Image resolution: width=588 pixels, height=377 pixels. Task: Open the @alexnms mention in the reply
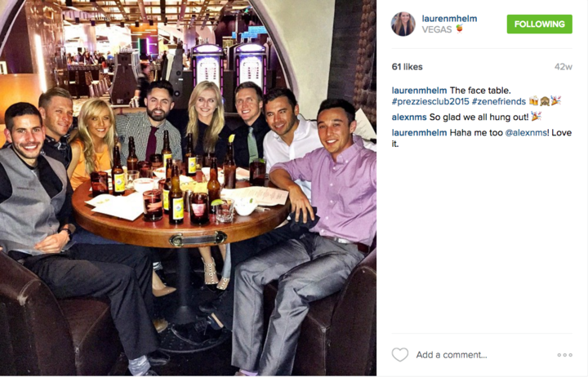[x=526, y=133]
